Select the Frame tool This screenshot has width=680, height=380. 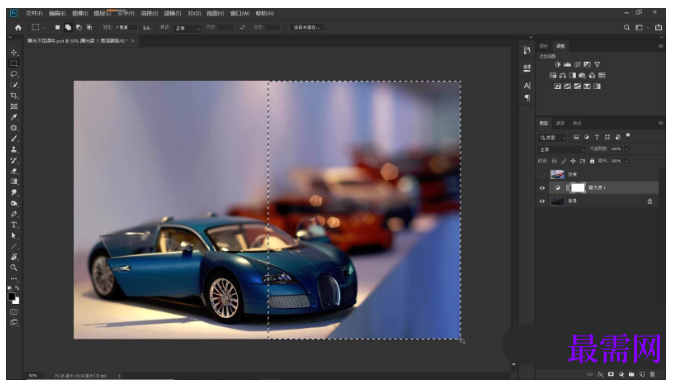click(14, 106)
